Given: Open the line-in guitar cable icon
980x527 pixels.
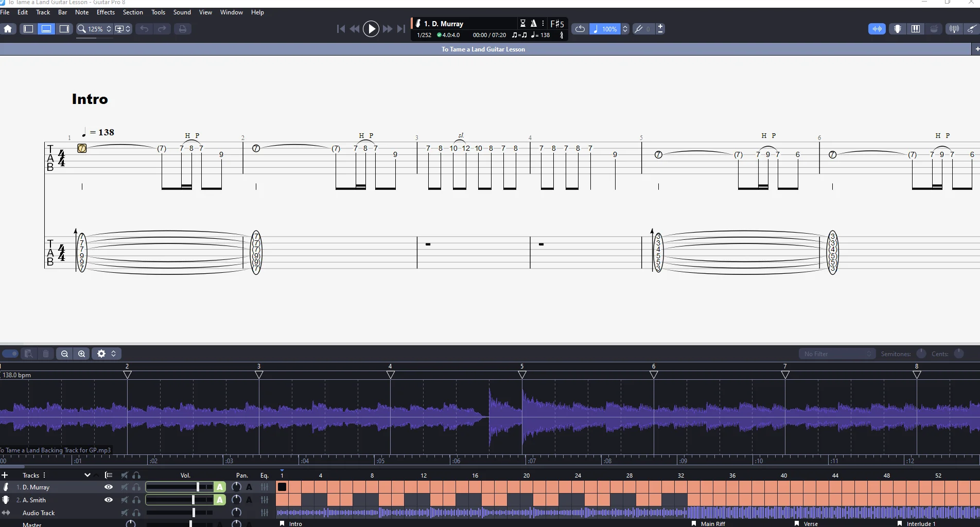Looking at the screenshot, I should [x=972, y=29].
